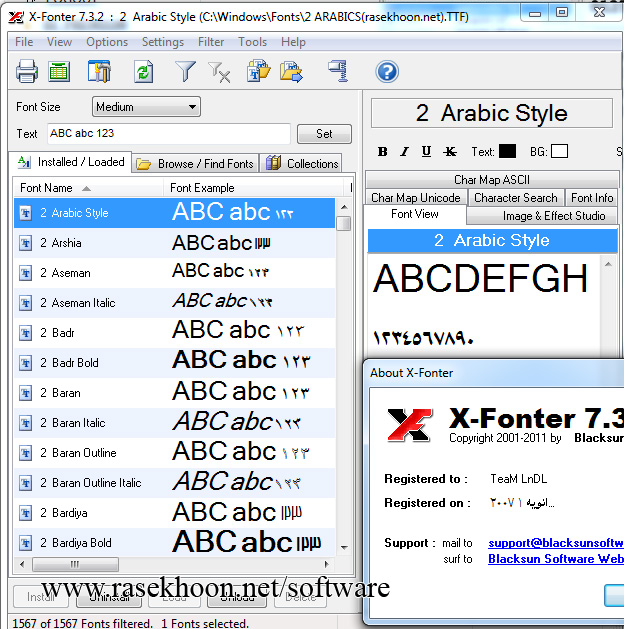624x629 pixels.
Task: Open the Char Map Unicode tab
Action: click(x=416, y=197)
